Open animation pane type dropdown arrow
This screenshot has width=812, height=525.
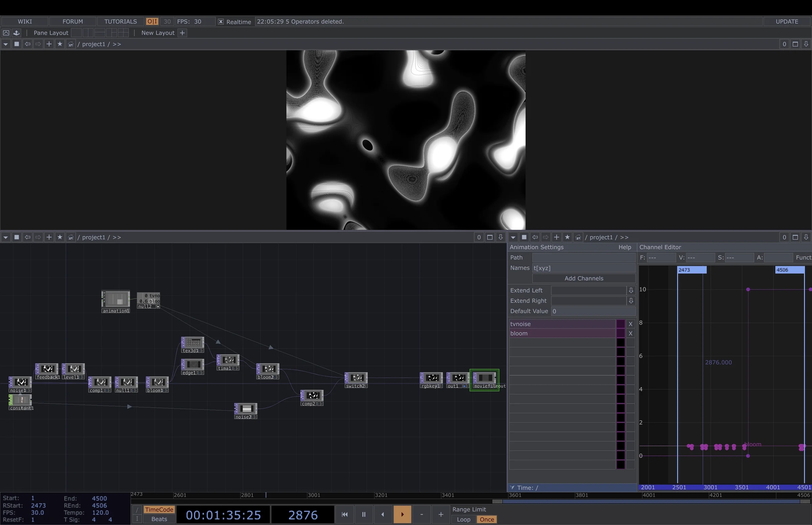pyautogui.click(x=513, y=237)
